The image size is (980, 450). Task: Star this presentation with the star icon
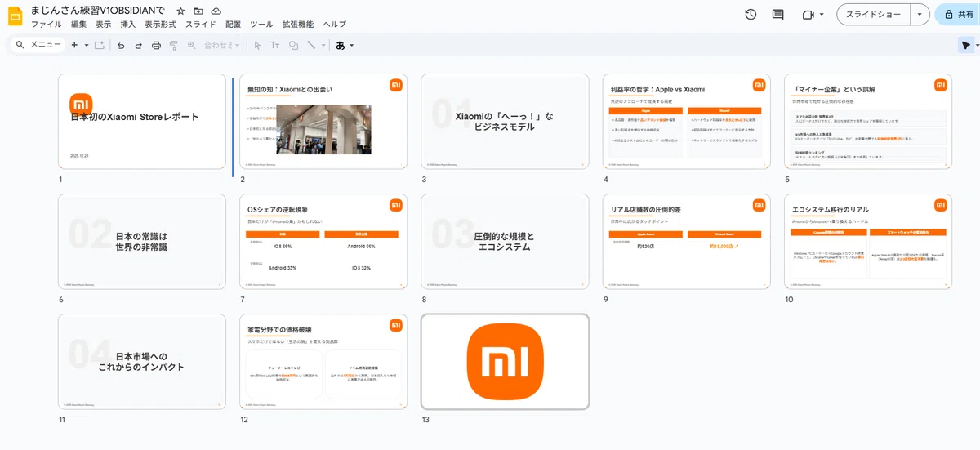click(180, 11)
